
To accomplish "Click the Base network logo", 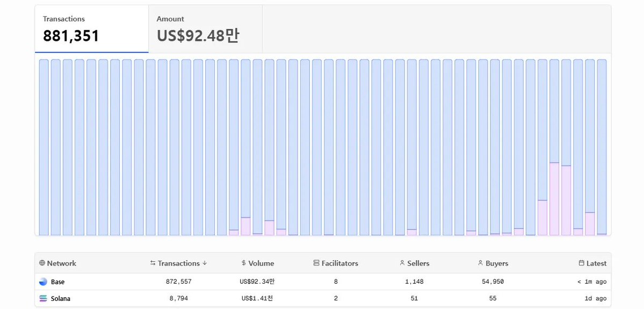I will point(44,282).
